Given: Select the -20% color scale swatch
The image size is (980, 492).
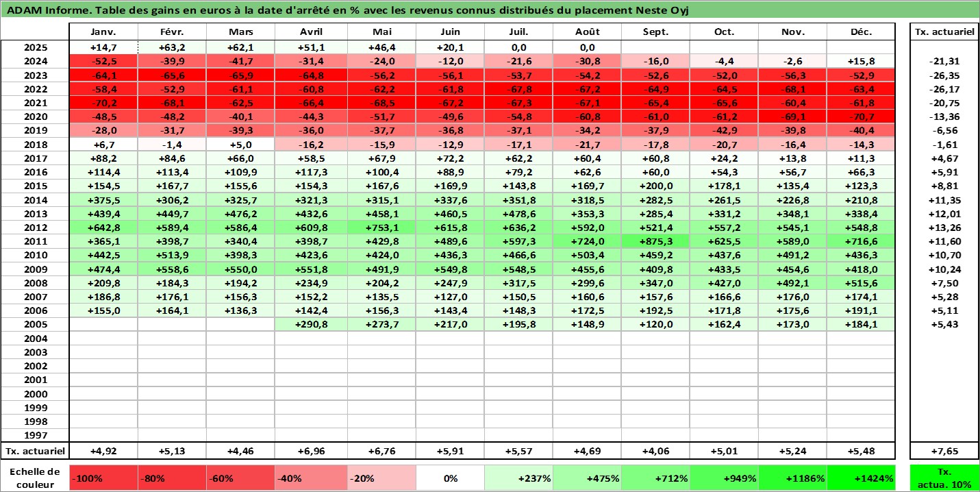Looking at the screenshot, I should (x=381, y=478).
